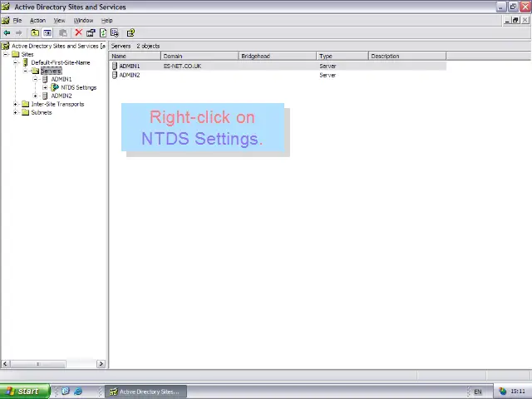This screenshot has width=532, height=399.
Task: Click the Refresh toolbar icon
Action: click(x=103, y=33)
